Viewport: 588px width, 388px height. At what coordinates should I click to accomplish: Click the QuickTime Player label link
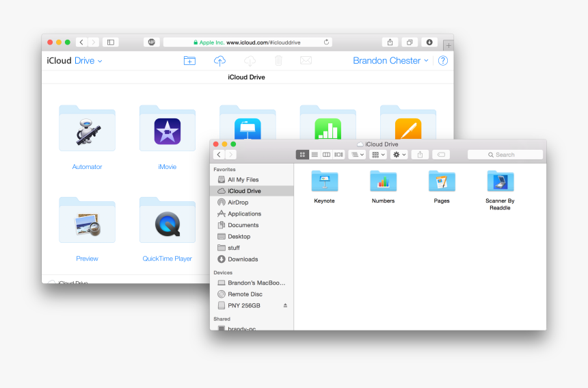[x=168, y=259]
